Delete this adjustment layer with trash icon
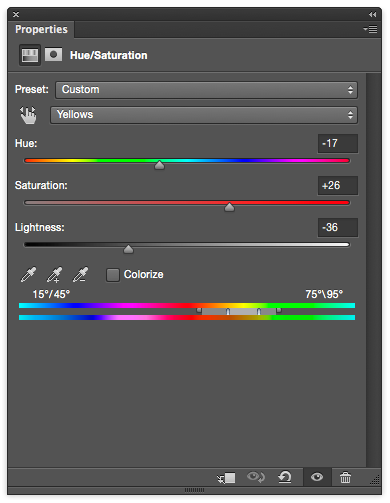The height and width of the screenshot is (503, 390). pyautogui.click(x=345, y=477)
